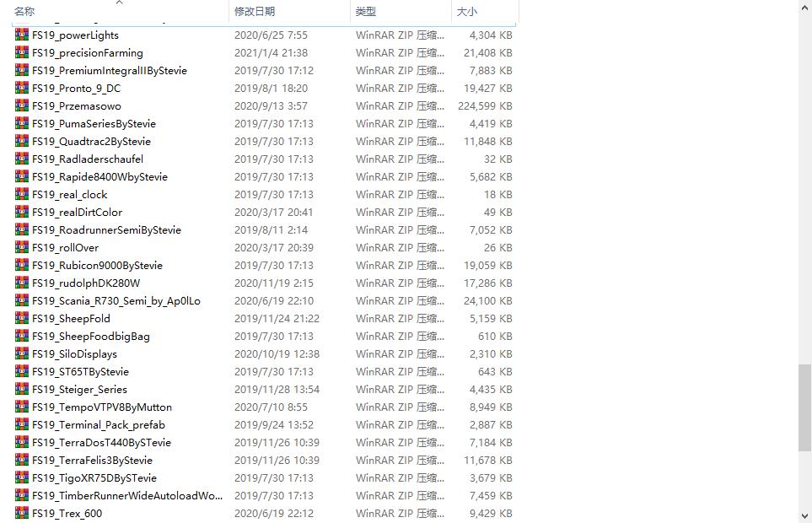This screenshot has width=812, height=523.
Task: Click the size value 11,678 KB
Action: pyautogui.click(x=488, y=460)
